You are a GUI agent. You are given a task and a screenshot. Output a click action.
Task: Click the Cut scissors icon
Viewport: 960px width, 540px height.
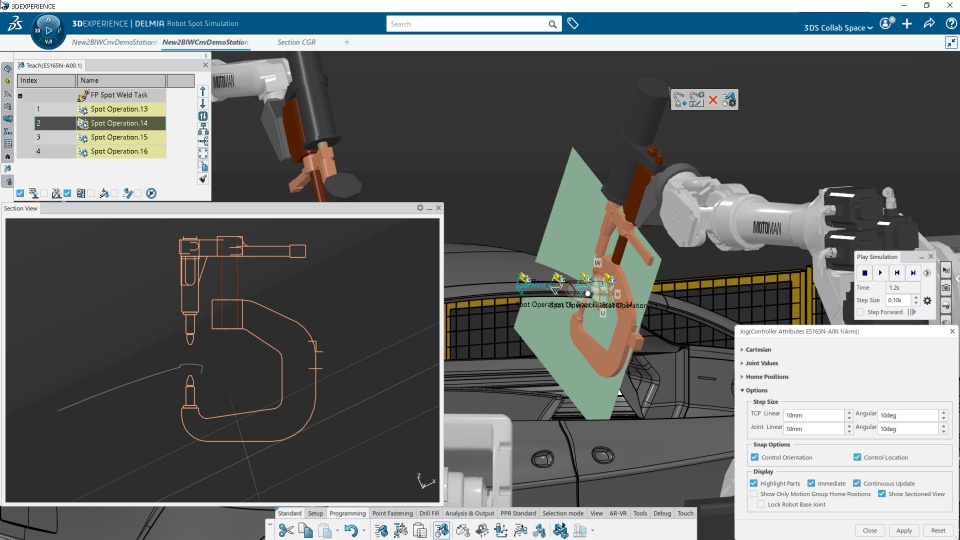[x=286, y=530]
